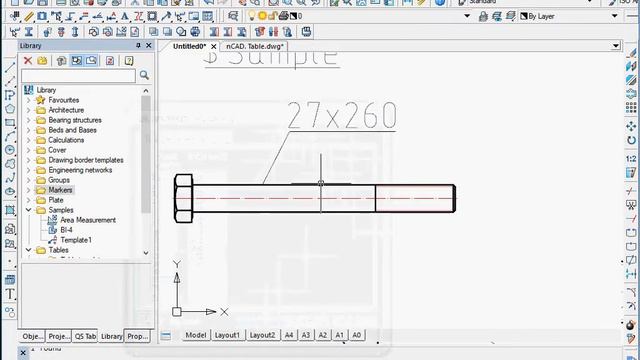Image resolution: width=640 pixels, height=360 pixels.
Task: Toggle the first highlighted view mode button in Library toolbar
Action: 76,61
